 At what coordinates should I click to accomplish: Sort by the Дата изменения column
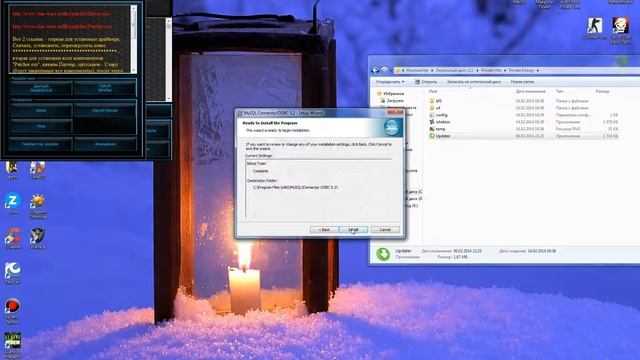[530, 91]
